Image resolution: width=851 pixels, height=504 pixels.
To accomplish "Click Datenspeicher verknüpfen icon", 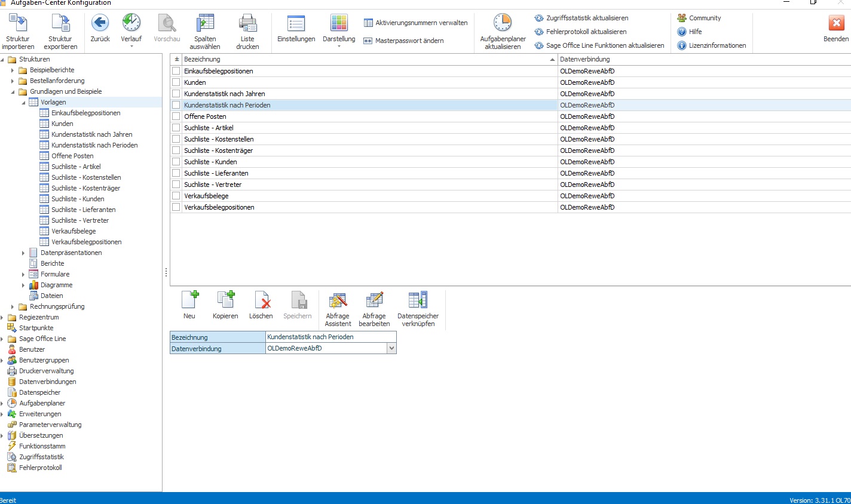I will tap(418, 300).
